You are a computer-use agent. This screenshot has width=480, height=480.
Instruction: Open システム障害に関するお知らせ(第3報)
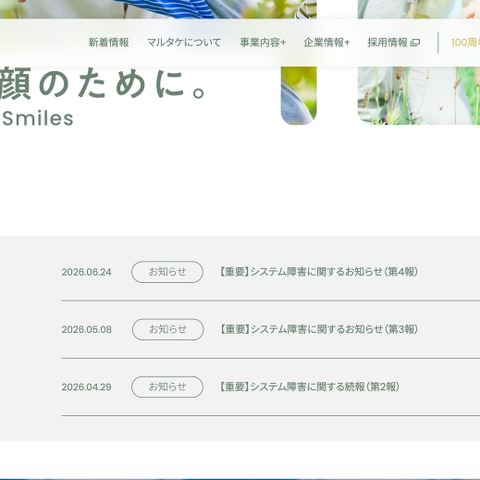[318, 329]
